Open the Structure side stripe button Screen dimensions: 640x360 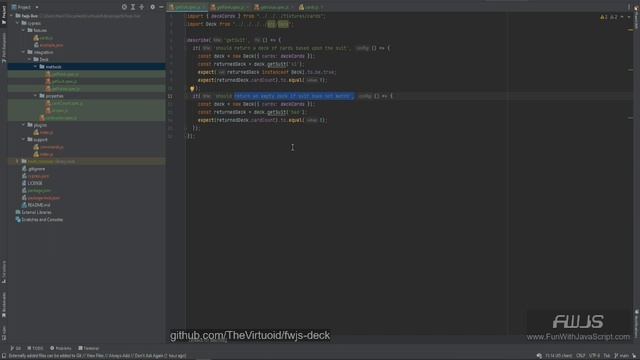pos(4,272)
